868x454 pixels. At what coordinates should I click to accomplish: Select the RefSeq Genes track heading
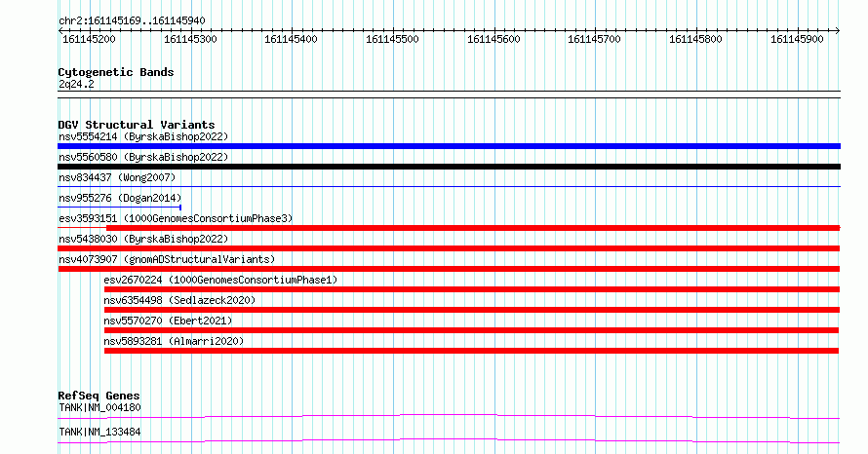[x=99, y=396]
